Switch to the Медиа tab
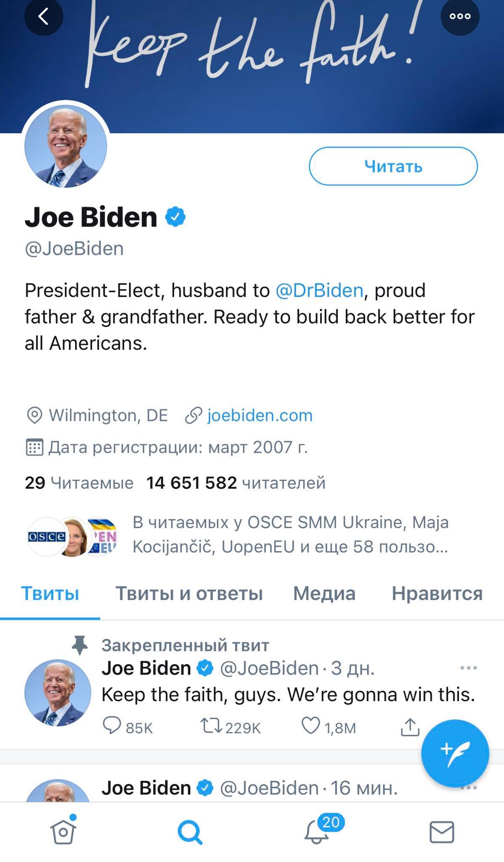This screenshot has width=504, height=862. [x=324, y=593]
